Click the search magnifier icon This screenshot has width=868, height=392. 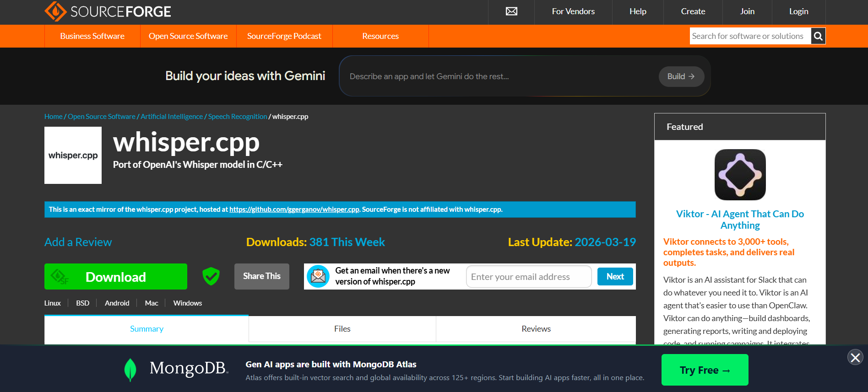(818, 36)
